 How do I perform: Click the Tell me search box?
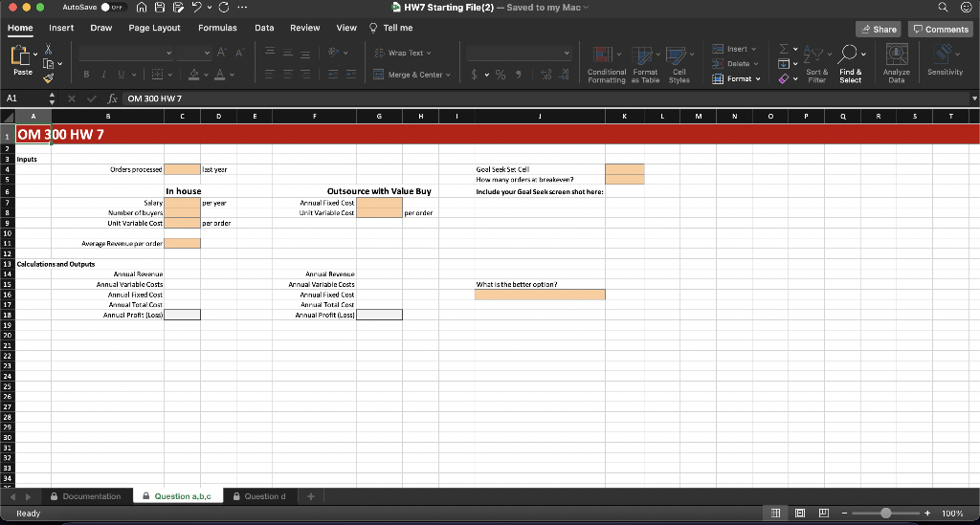[391, 28]
